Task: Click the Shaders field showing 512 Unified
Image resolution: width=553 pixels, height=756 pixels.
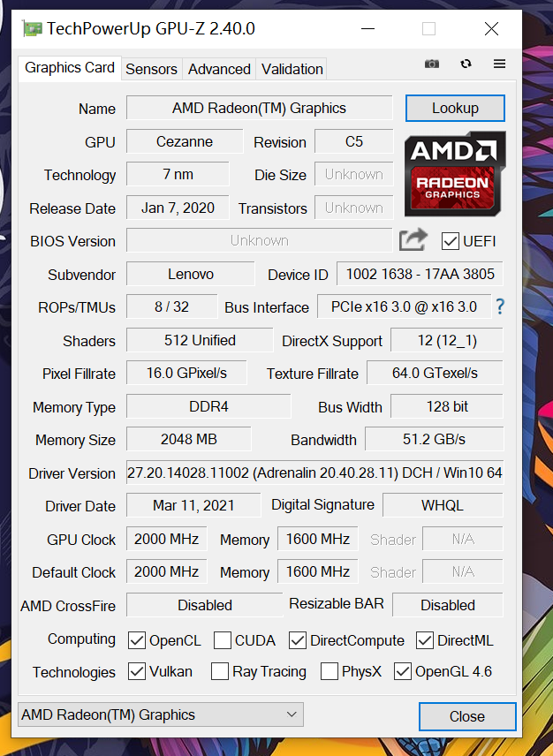Action: pos(200,340)
